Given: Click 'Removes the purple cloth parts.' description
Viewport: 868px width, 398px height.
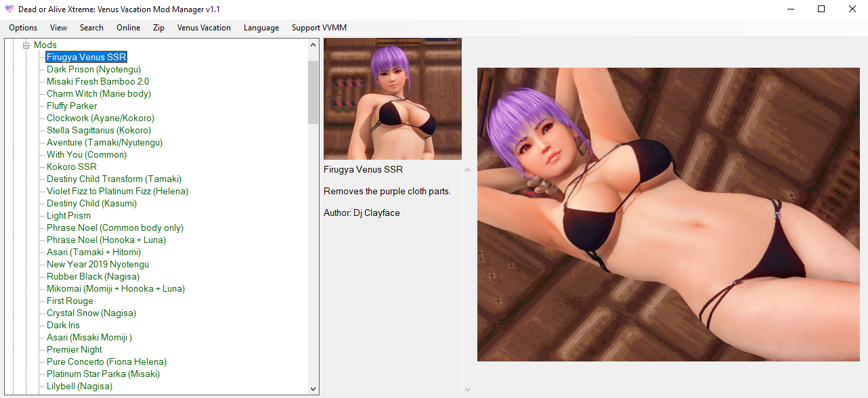Looking at the screenshot, I should point(387,191).
